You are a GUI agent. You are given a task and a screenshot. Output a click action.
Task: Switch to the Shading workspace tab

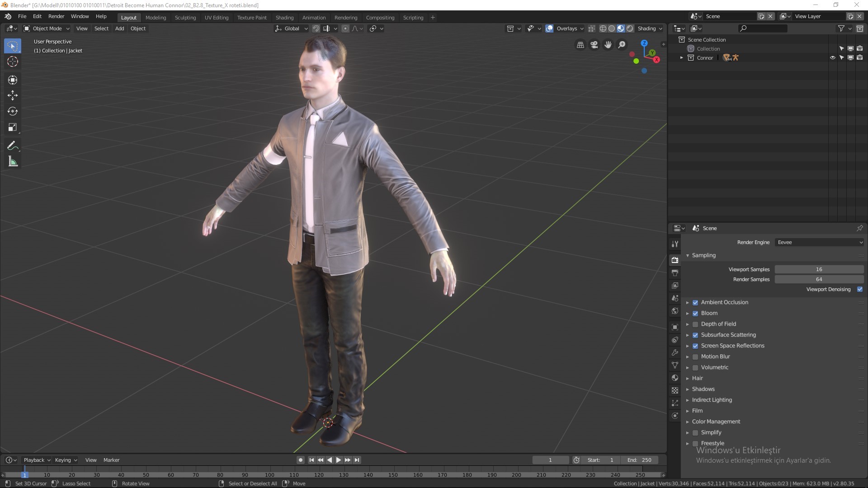coord(284,18)
